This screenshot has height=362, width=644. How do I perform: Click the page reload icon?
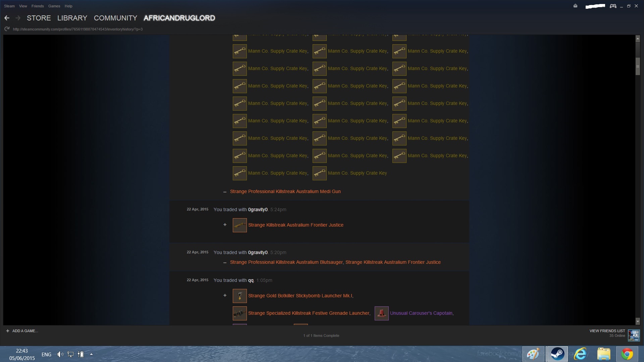tap(7, 29)
